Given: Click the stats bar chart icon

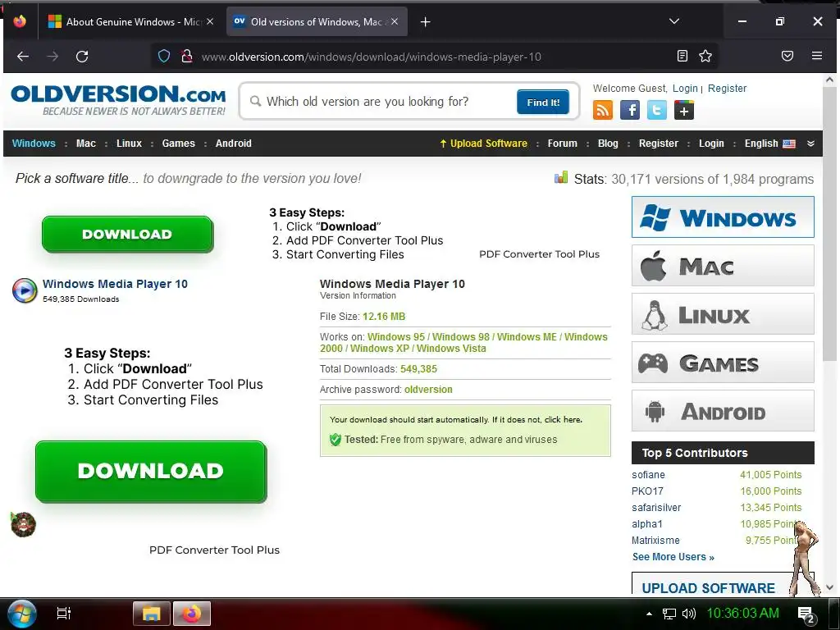Looking at the screenshot, I should coord(561,177).
